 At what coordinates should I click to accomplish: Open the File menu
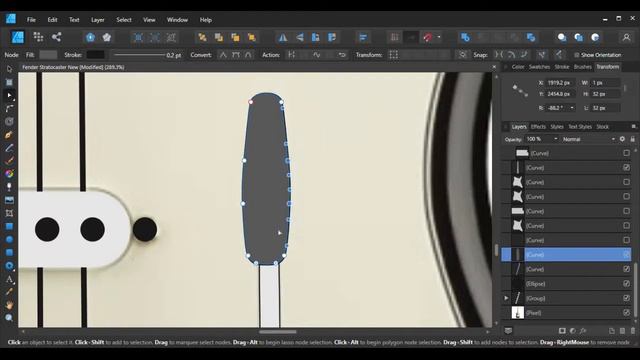click(31, 20)
